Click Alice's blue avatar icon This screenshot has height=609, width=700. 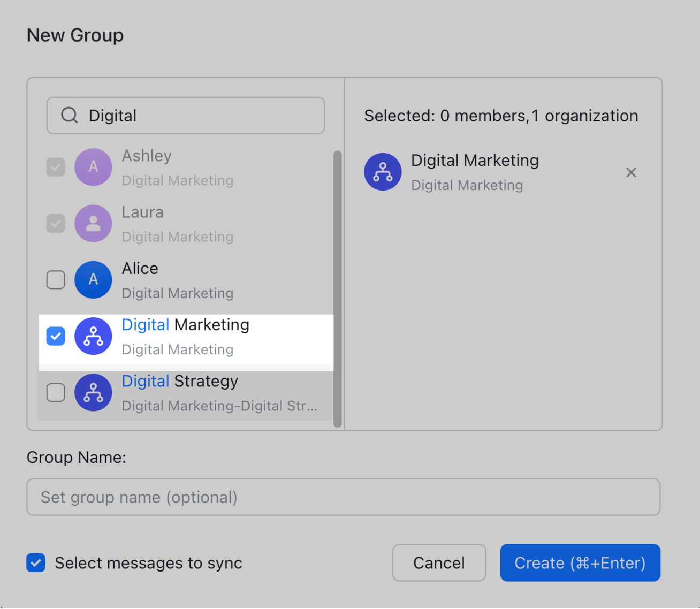pyautogui.click(x=93, y=279)
